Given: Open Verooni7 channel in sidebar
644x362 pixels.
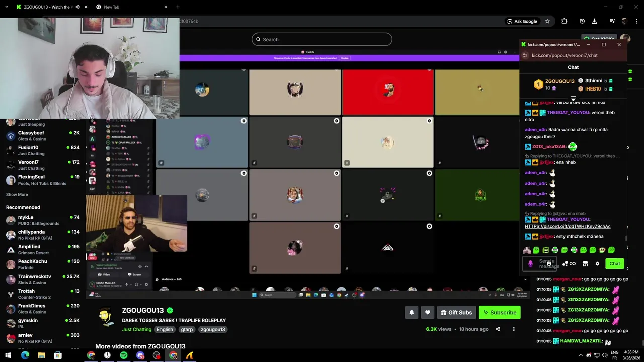Looking at the screenshot, I should (43, 165).
